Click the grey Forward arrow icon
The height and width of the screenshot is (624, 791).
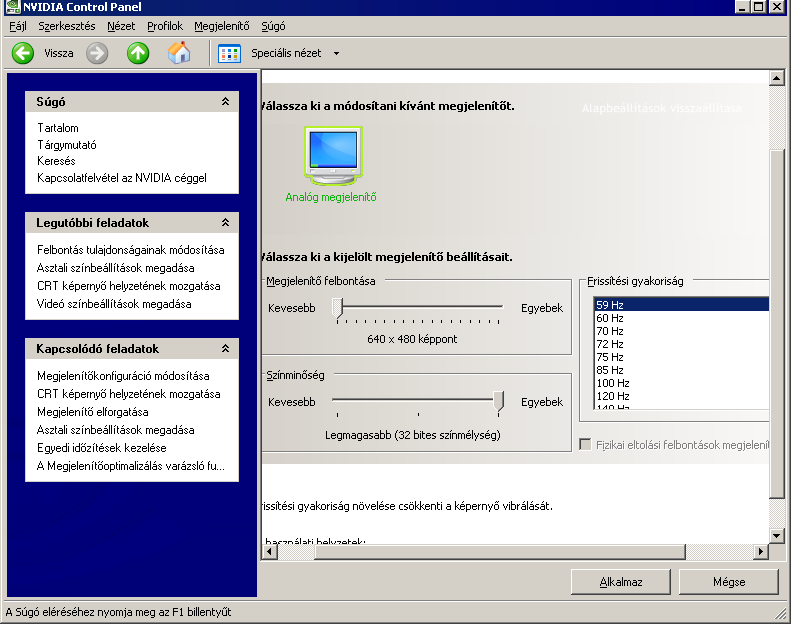(97, 53)
